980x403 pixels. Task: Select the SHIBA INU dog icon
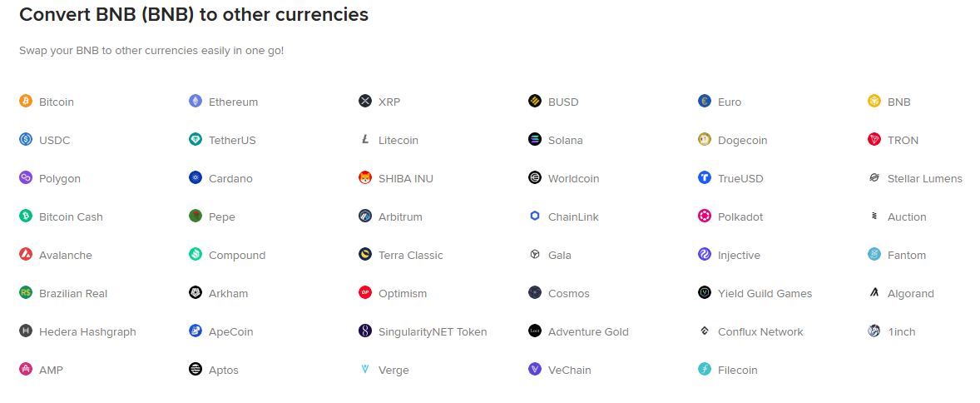pos(365,177)
